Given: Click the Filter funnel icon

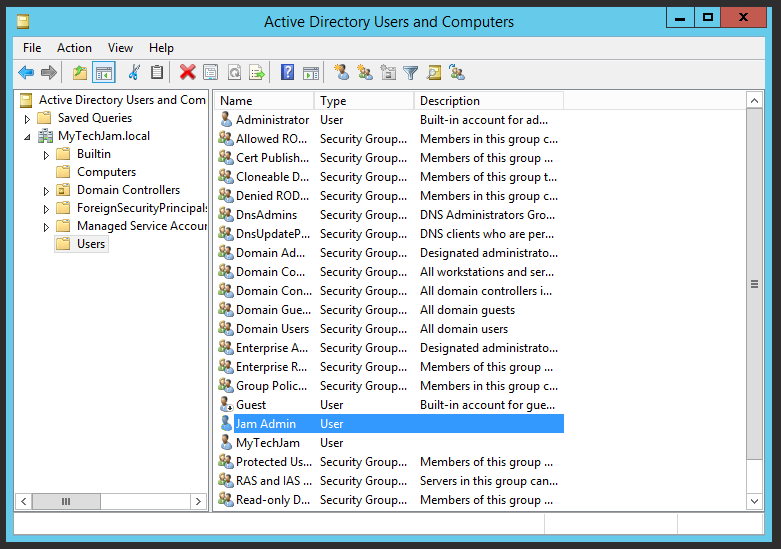Looking at the screenshot, I should coord(410,73).
